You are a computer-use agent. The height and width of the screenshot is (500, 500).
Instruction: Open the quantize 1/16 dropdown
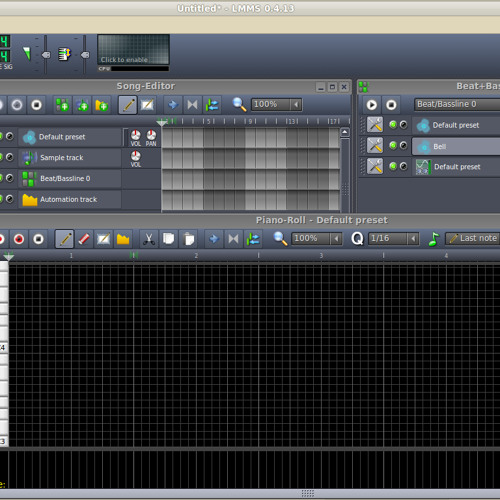(x=393, y=238)
